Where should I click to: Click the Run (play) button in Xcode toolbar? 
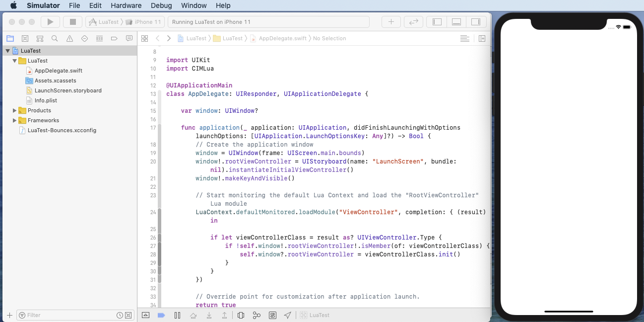pos(50,22)
